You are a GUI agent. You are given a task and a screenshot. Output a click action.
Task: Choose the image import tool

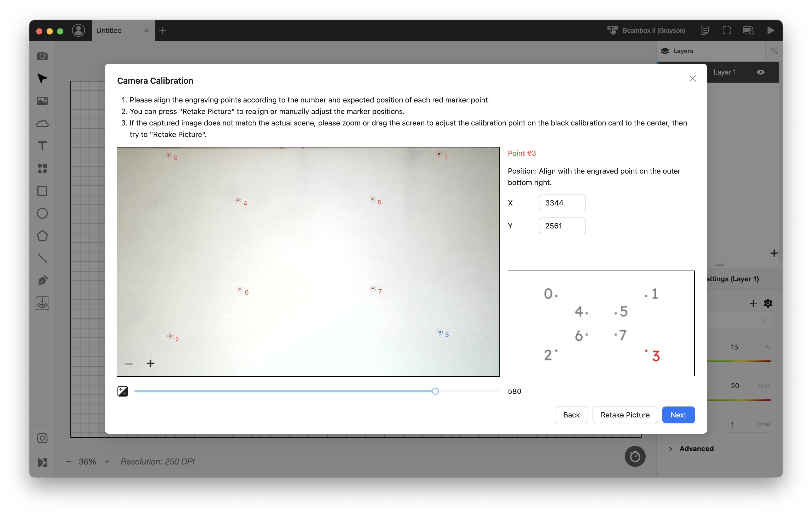[42, 101]
